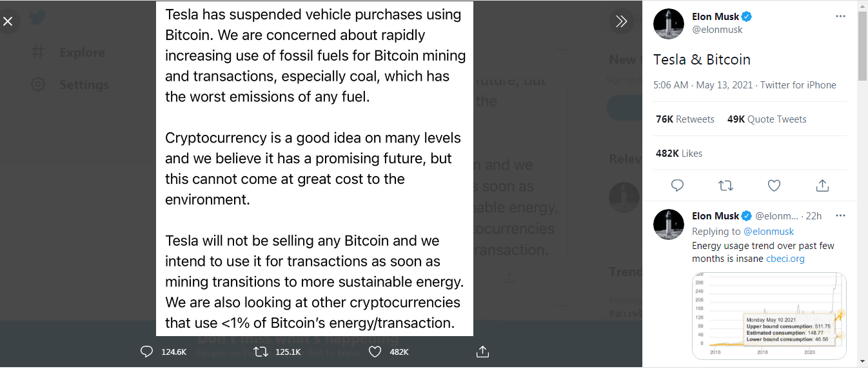The width and height of the screenshot is (868, 369).
Task: Open the energy consumption chart thumbnail
Action: (769, 316)
